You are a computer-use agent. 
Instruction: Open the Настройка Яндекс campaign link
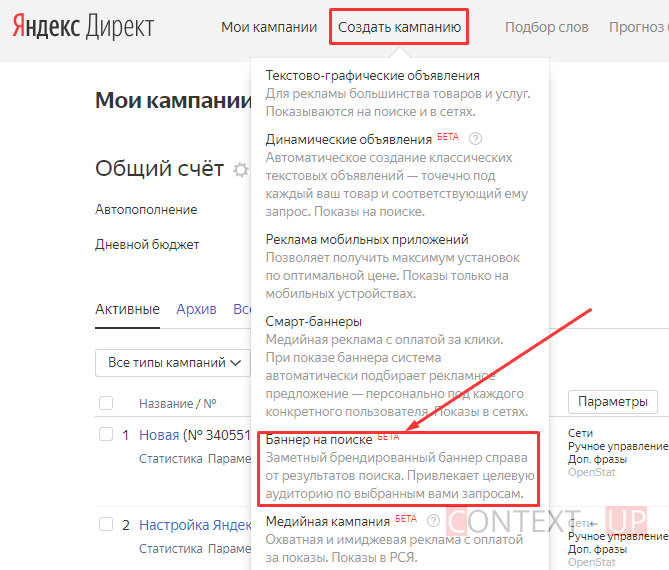point(195,525)
